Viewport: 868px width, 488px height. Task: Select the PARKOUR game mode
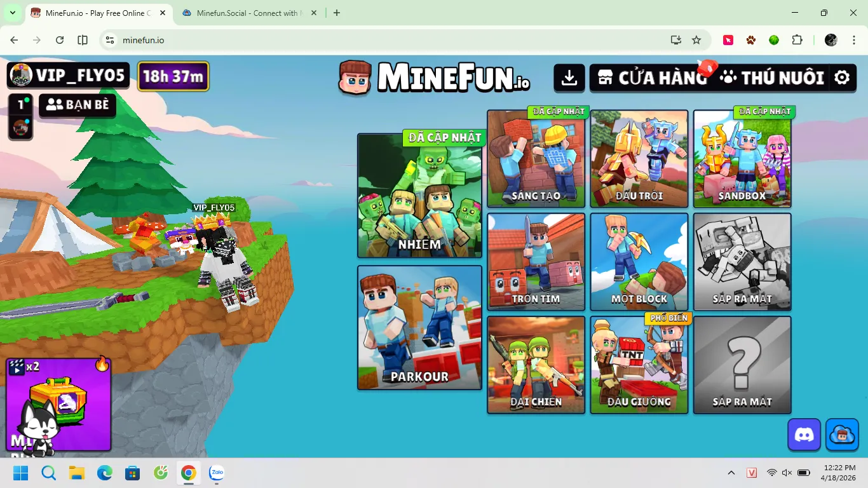coord(420,327)
